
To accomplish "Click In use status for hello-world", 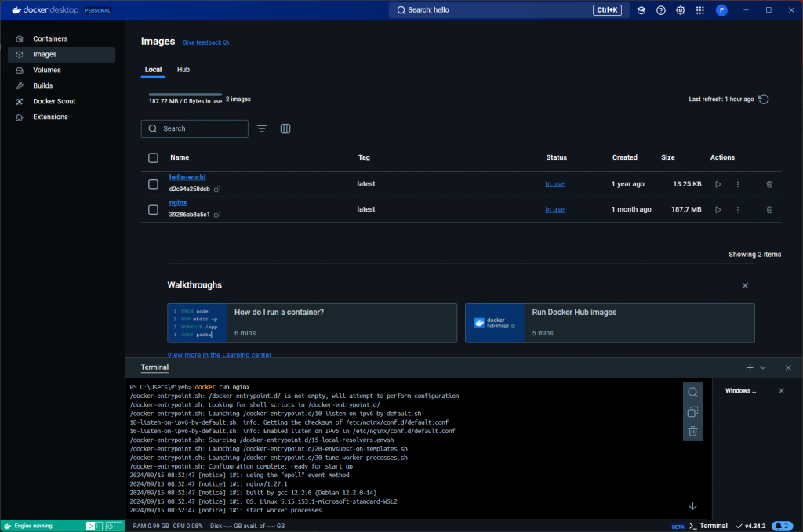I will [x=554, y=184].
